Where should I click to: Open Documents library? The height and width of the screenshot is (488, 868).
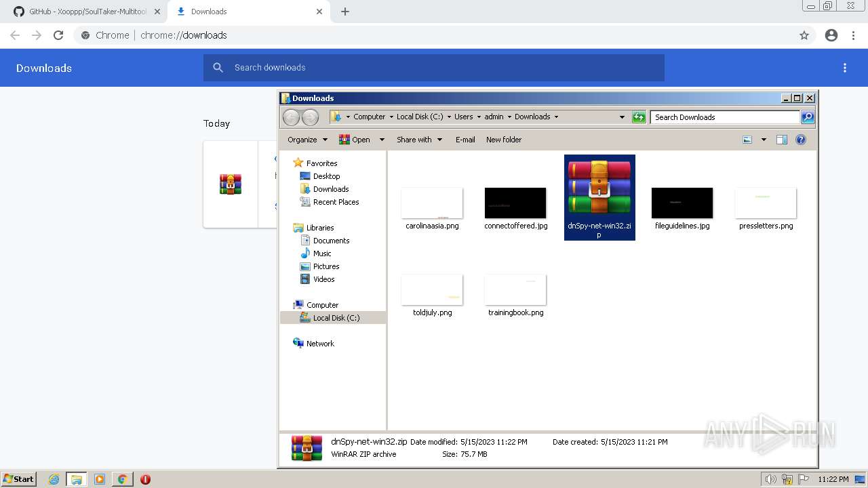coord(331,241)
